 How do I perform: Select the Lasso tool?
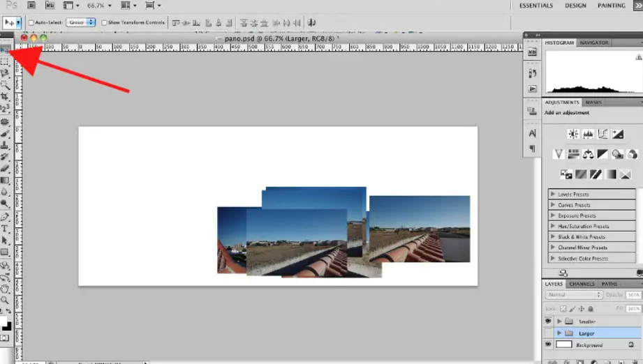4,73
